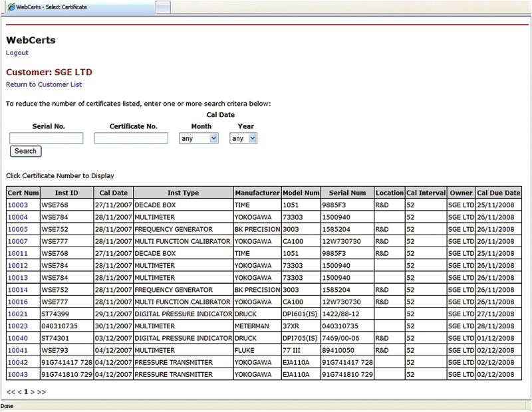Viewport: 532px width, 412px height.
Task: Focus the Serial No. search field
Action: [47, 138]
